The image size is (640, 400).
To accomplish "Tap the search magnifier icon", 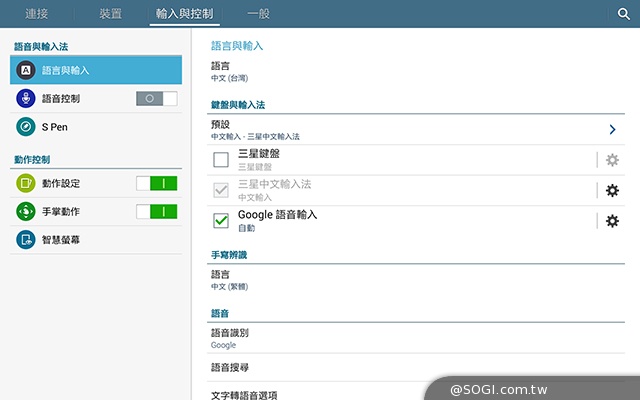I will [x=623, y=14].
